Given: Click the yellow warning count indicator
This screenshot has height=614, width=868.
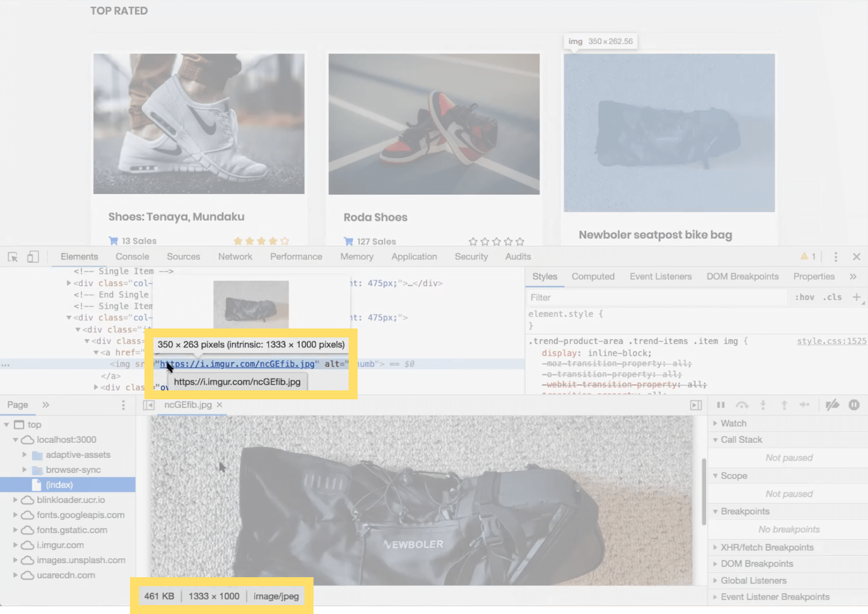Looking at the screenshot, I should pos(808,257).
